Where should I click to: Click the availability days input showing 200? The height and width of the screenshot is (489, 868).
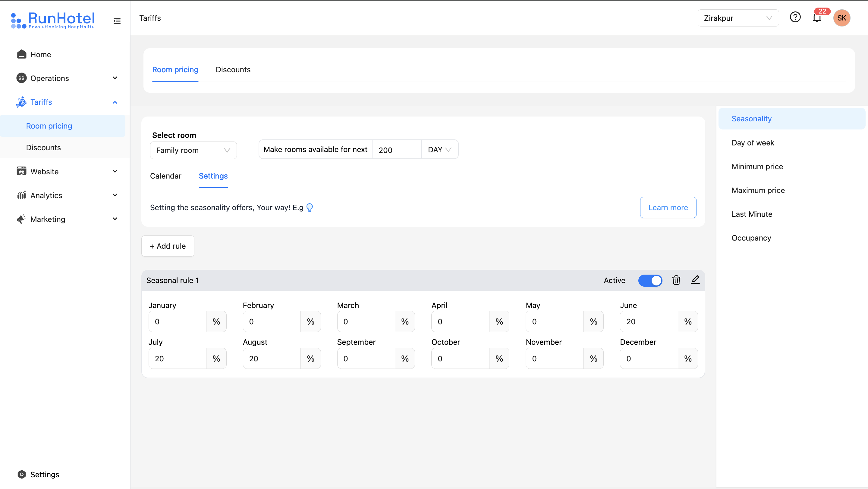click(397, 150)
